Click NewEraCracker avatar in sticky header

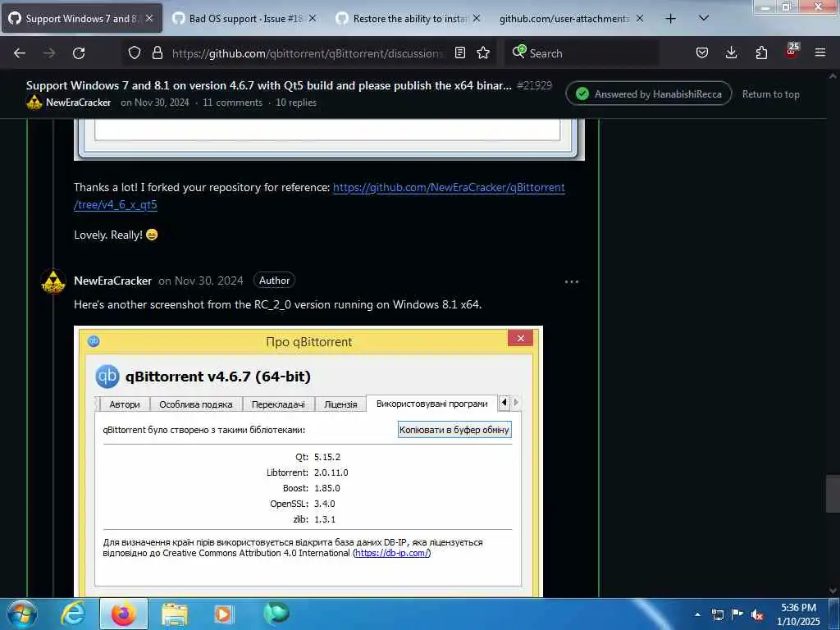point(34,103)
